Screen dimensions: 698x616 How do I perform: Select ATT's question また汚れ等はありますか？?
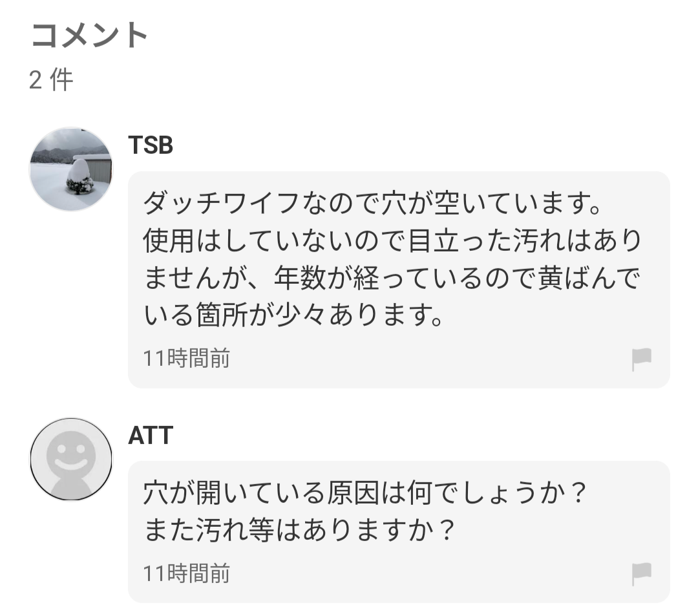coord(299,530)
